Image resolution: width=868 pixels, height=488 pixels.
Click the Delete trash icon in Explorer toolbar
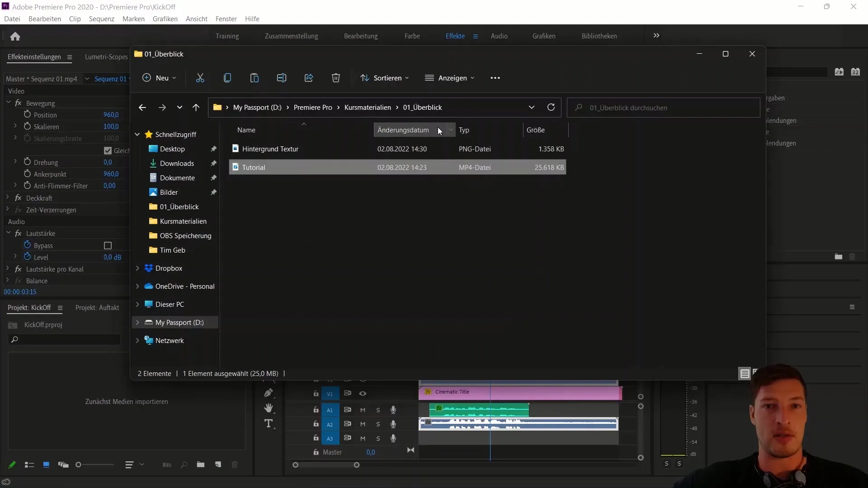coord(336,78)
